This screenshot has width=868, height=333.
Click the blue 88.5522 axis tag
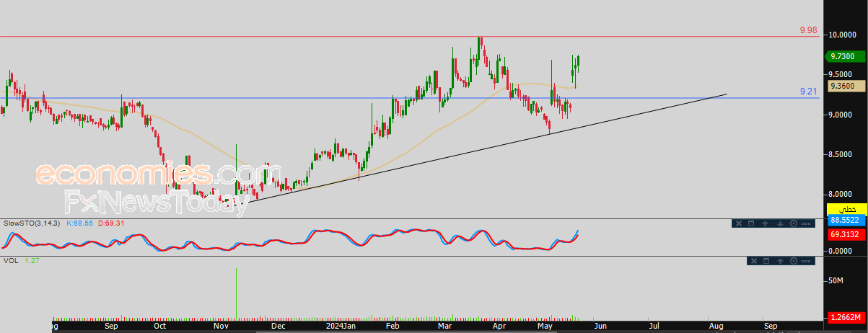tap(846, 220)
